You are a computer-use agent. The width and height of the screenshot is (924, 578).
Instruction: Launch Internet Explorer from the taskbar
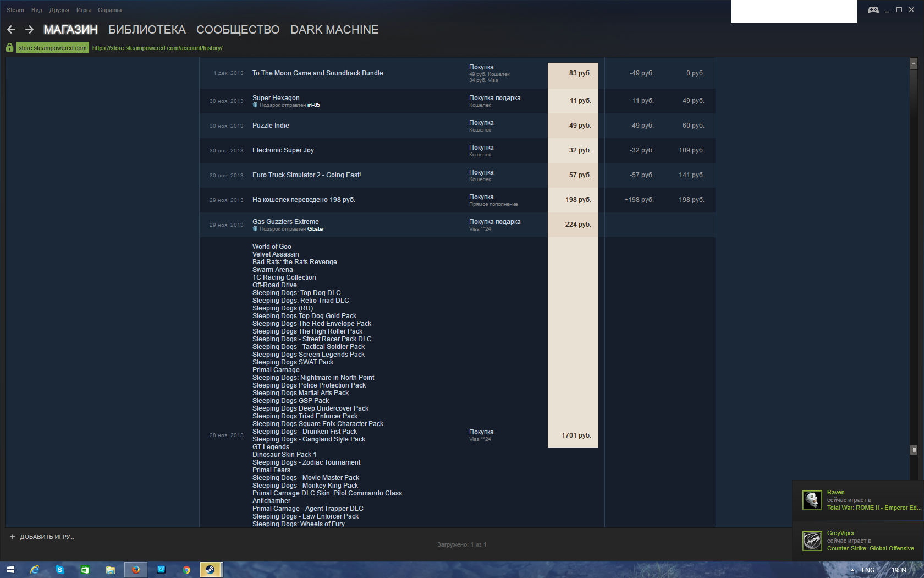(x=35, y=570)
